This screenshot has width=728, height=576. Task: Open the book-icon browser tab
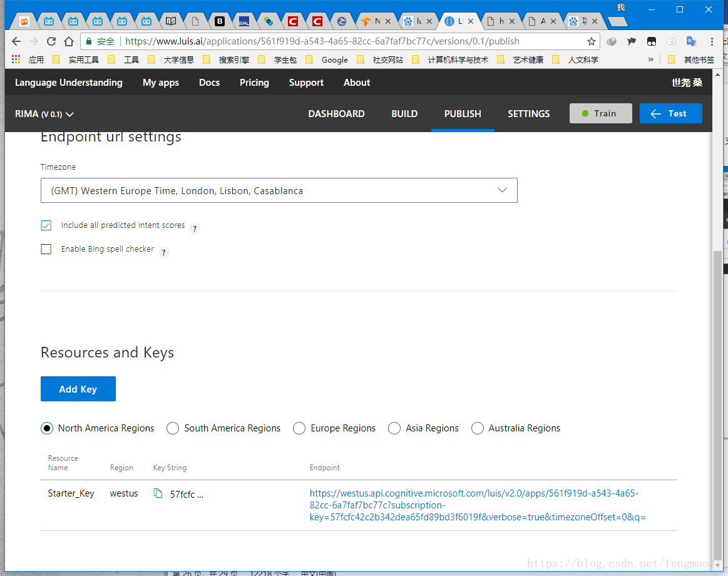pyautogui.click(x=171, y=21)
